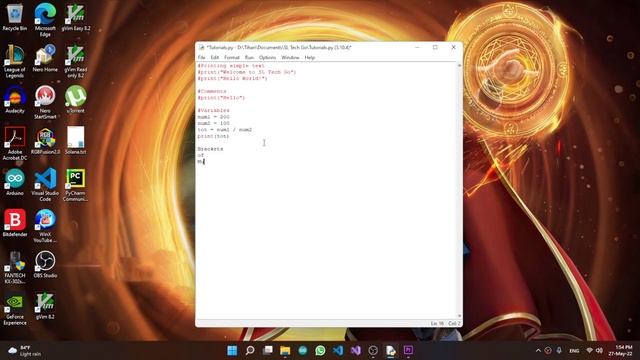This screenshot has height=360, width=640.
Task: Open the weather widget showing Light rain
Action: pos(25,351)
